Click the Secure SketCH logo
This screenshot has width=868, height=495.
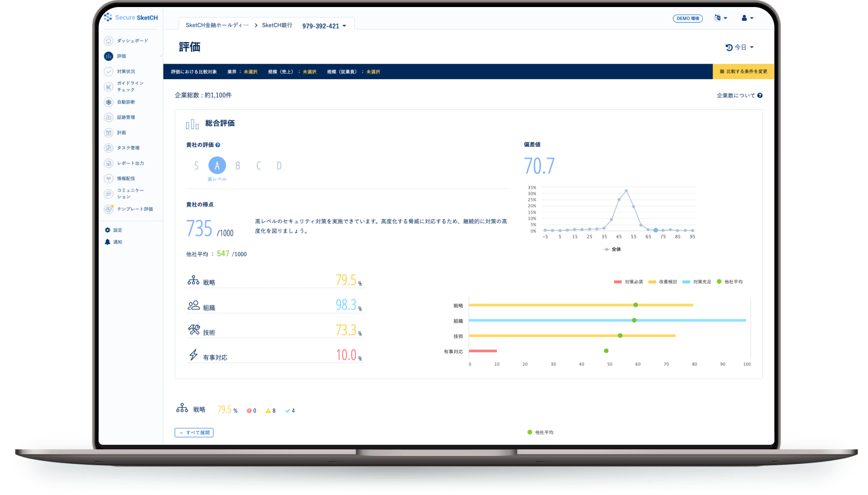[x=130, y=18]
